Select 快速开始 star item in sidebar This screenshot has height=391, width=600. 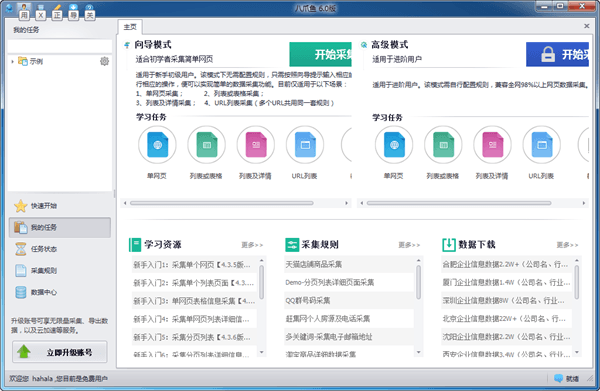coord(60,206)
